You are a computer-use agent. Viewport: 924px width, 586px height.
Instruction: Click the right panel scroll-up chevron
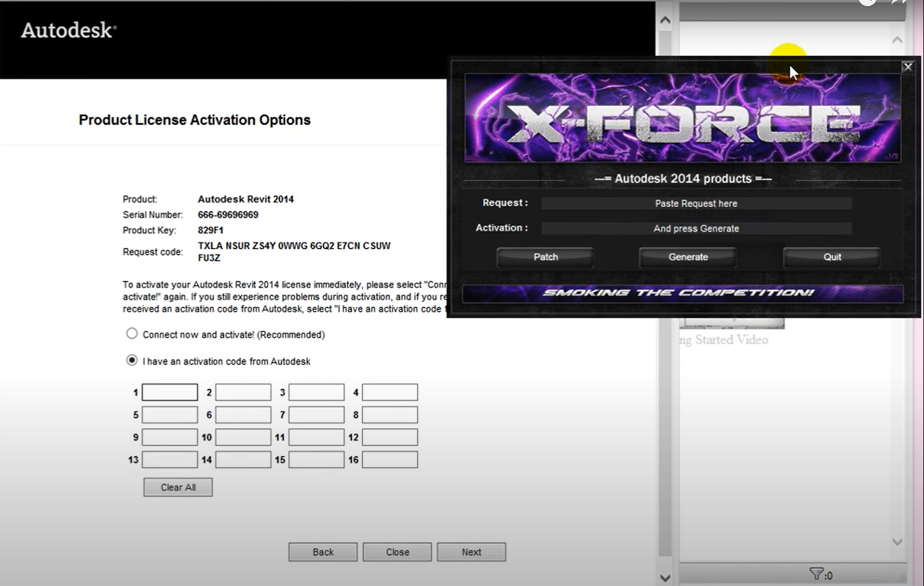pyautogui.click(x=897, y=40)
